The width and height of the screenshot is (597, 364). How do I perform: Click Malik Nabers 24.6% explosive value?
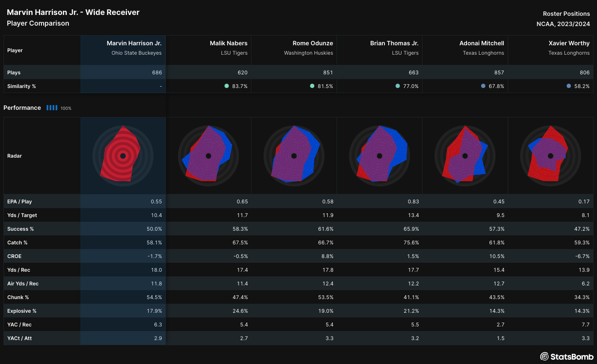tap(240, 311)
